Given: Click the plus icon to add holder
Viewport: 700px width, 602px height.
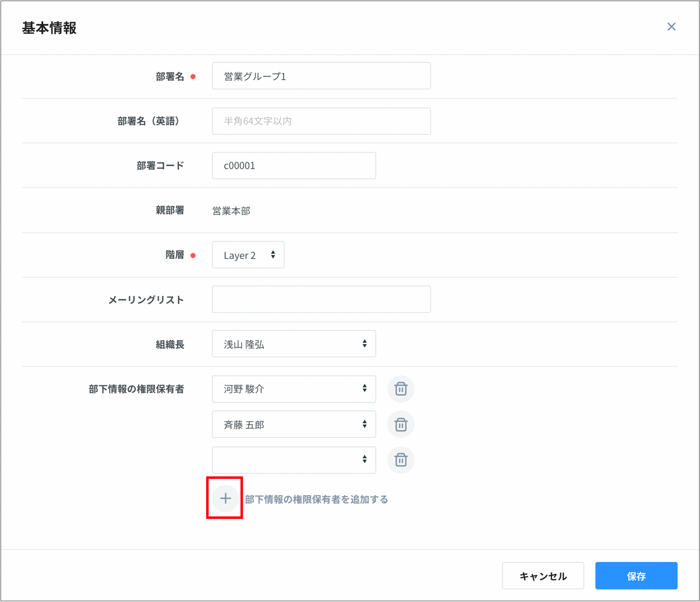Looking at the screenshot, I should (225, 498).
